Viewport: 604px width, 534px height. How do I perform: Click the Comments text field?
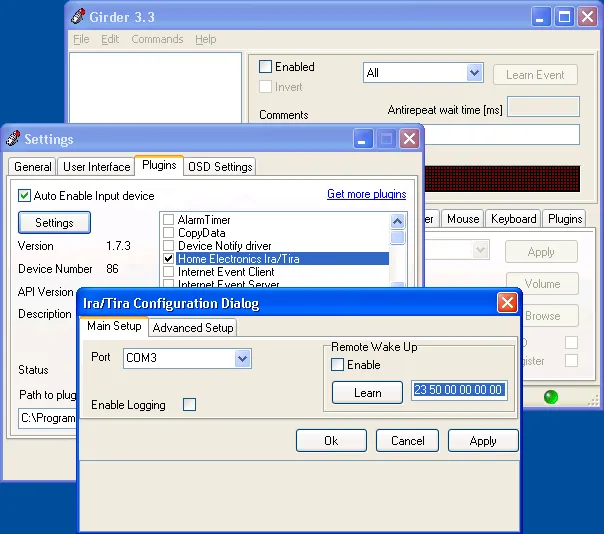(x=502, y=134)
